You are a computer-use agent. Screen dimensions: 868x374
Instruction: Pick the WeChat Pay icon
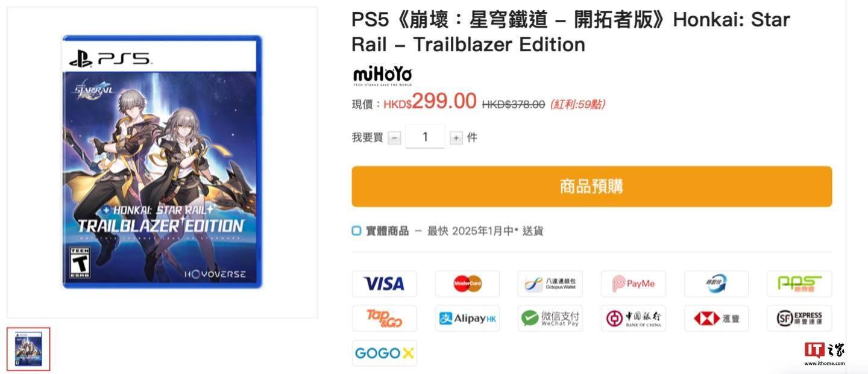550,318
